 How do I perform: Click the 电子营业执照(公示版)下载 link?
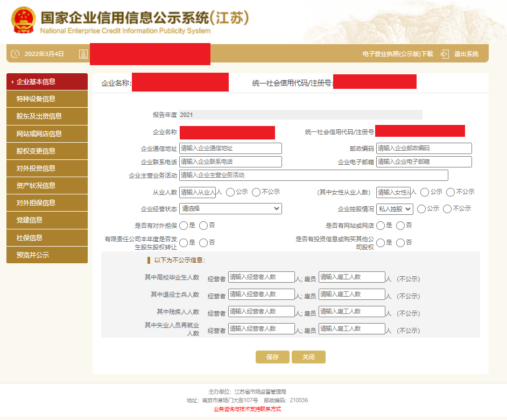(x=397, y=54)
